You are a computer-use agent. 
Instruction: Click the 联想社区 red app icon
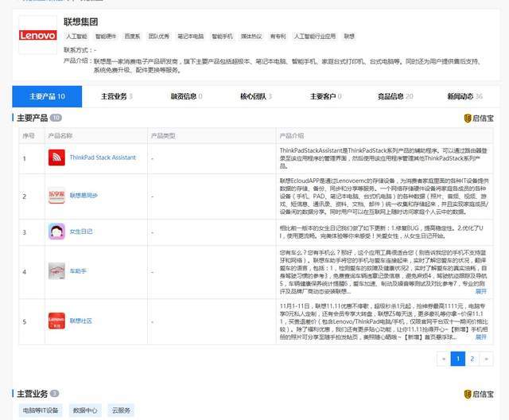[56, 321]
